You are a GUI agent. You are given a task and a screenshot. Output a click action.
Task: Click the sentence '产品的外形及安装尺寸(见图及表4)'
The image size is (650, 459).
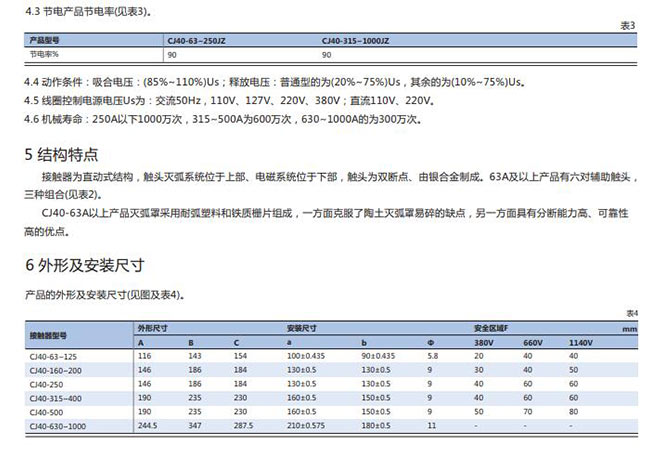[x=105, y=295]
